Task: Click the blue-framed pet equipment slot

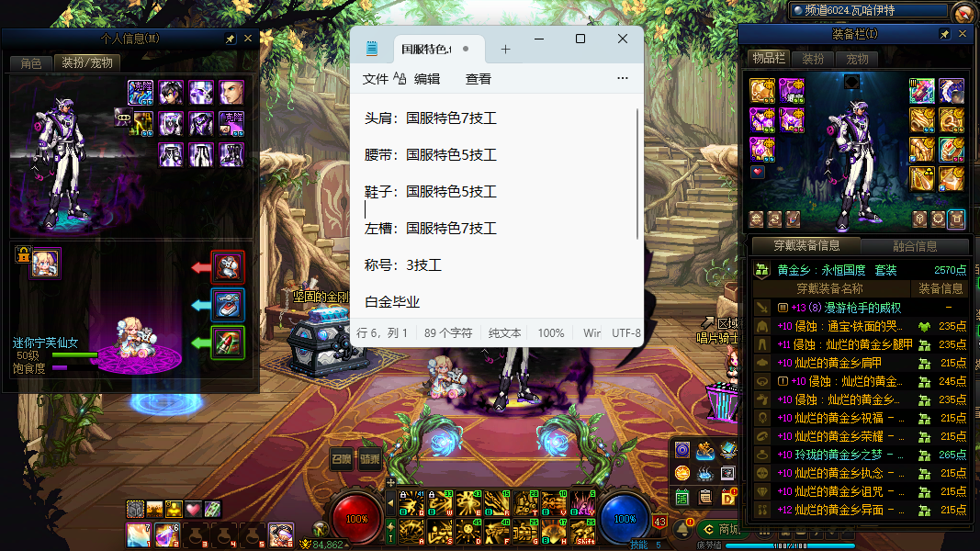Action: pyautogui.click(x=228, y=305)
